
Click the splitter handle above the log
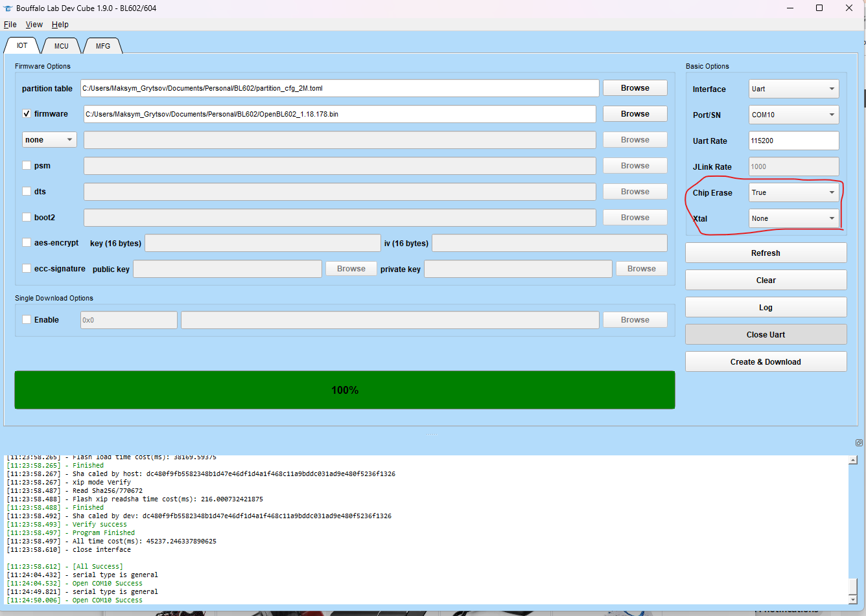point(432,433)
